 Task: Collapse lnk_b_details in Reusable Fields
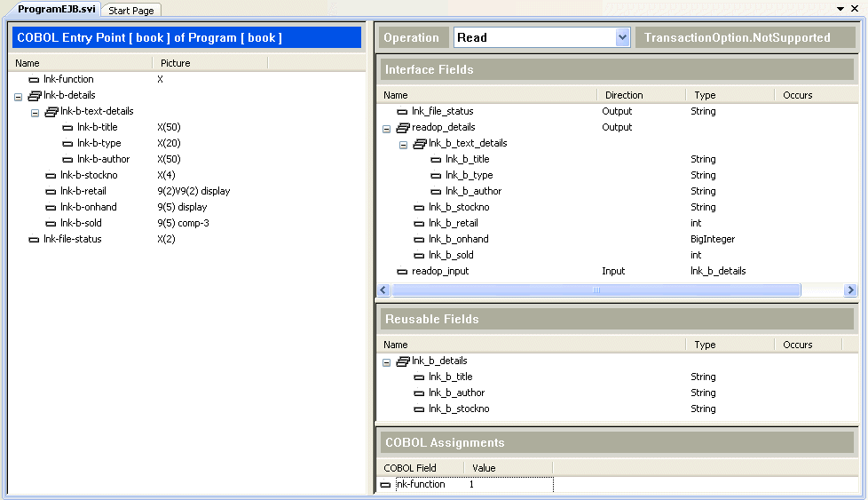click(x=386, y=361)
